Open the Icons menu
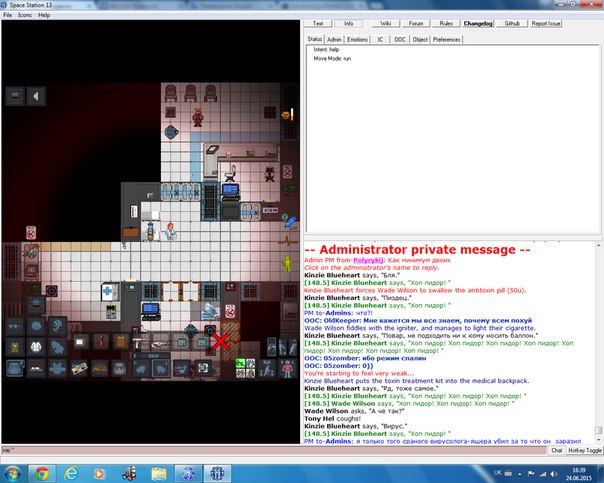 (25, 15)
